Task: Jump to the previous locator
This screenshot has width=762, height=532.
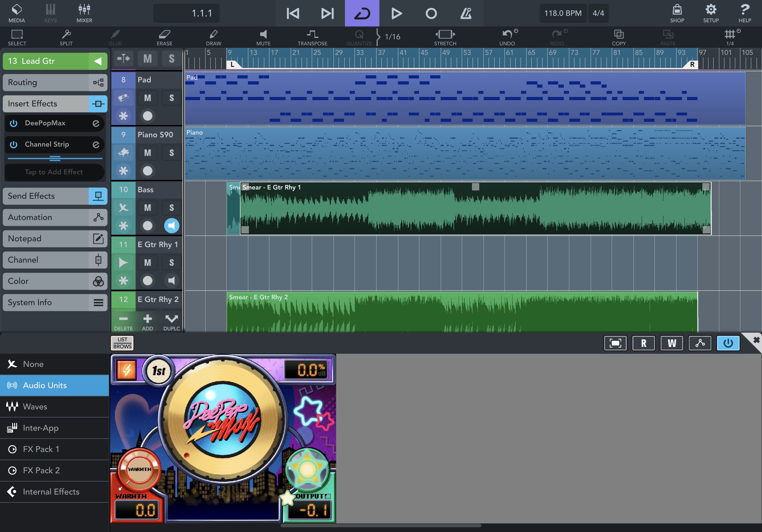Action: pyautogui.click(x=293, y=13)
